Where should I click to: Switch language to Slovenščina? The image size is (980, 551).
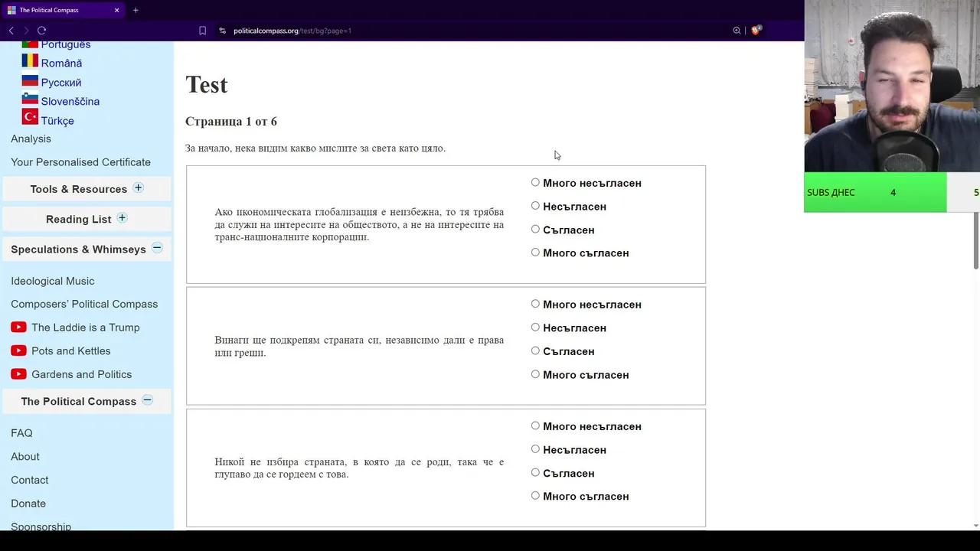pos(70,101)
